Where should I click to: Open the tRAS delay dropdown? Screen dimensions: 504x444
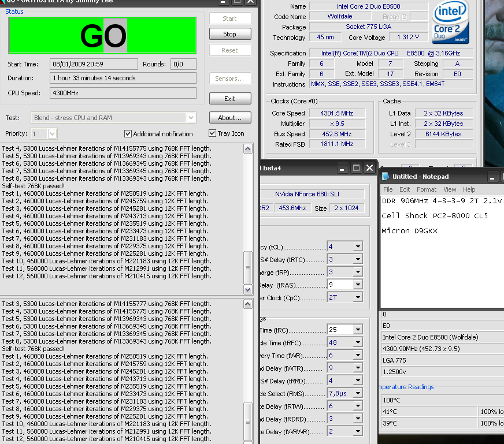pyautogui.click(x=358, y=285)
